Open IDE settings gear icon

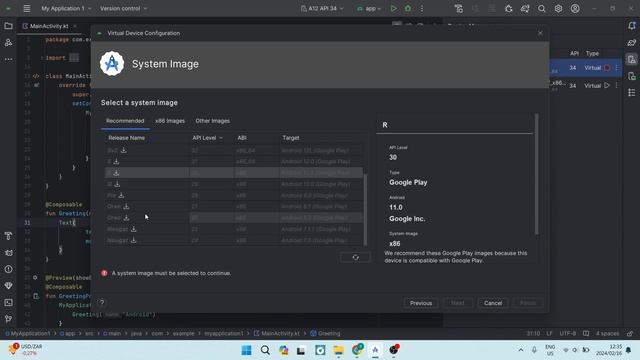pos(558,9)
